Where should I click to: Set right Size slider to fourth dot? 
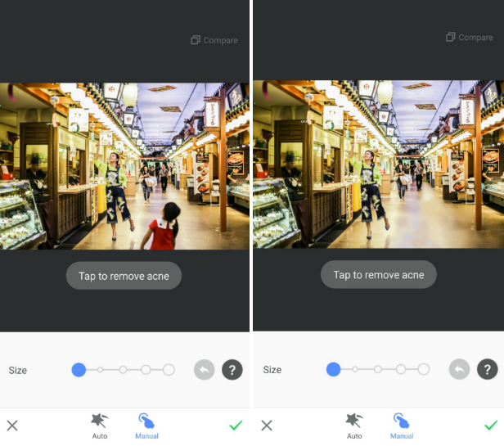tap(401, 370)
